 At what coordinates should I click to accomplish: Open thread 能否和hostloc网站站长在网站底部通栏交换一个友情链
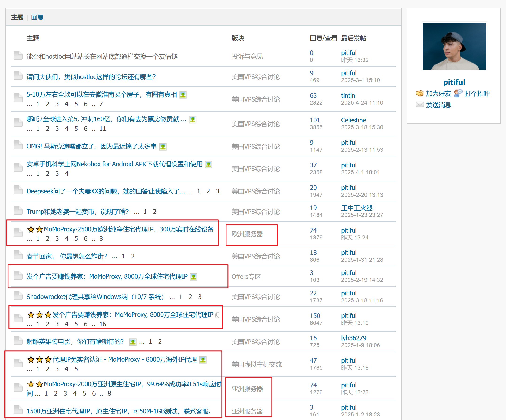(x=102, y=56)
